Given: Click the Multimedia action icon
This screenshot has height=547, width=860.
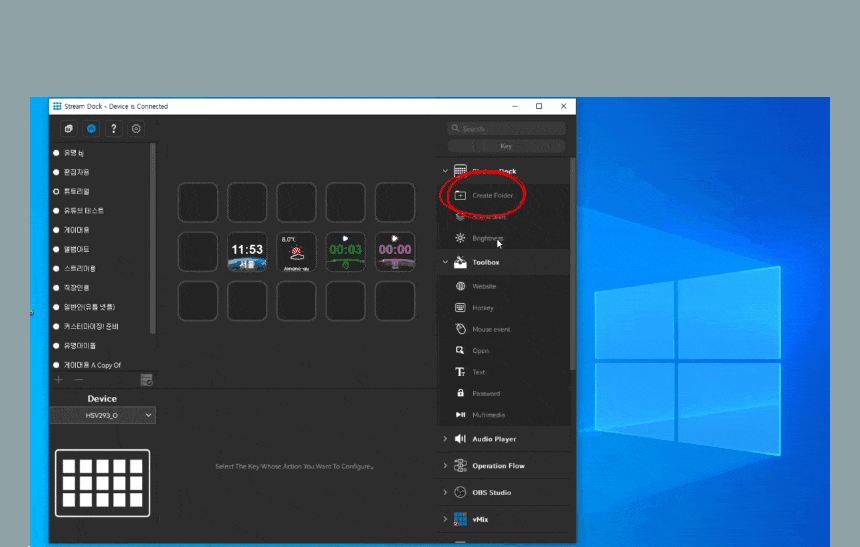Looking at the screenshot, I should tap(460, 415).
